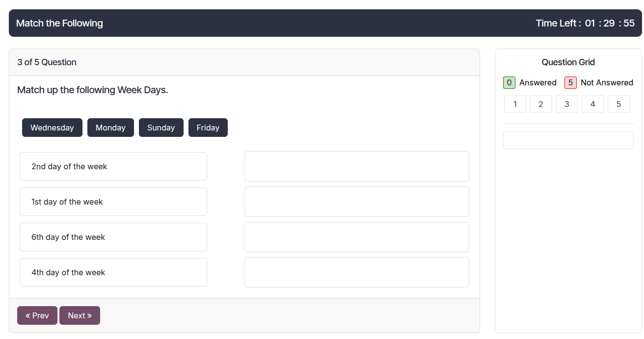This screenshot has width=644, height=339.
Task: Open question 5 from the grid
Action: click(618, 104)
